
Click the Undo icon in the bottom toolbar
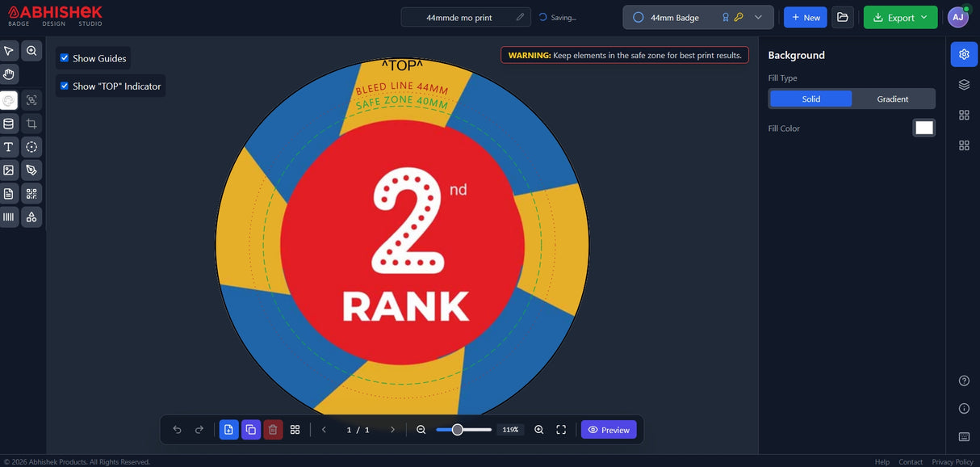point(176,429)
